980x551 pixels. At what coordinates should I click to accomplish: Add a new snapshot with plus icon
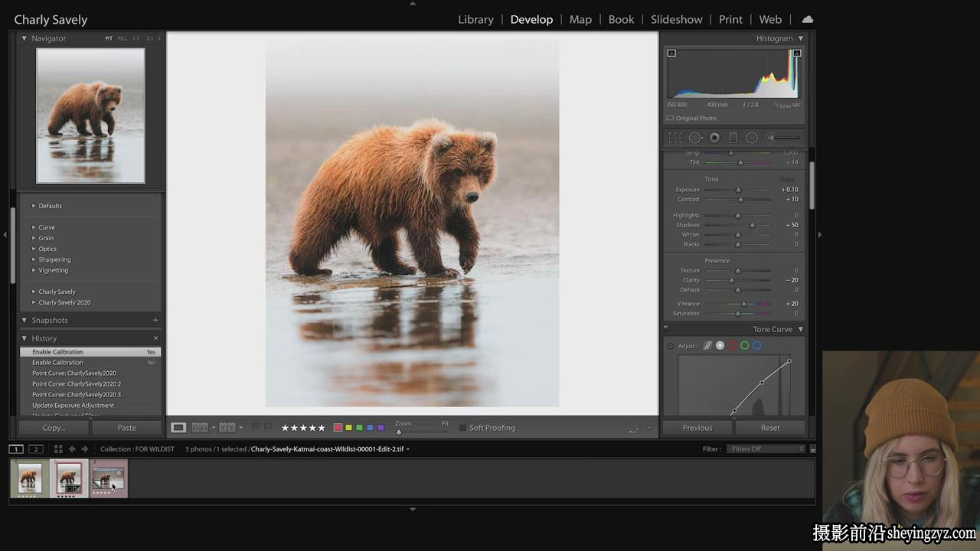(155, 320)
